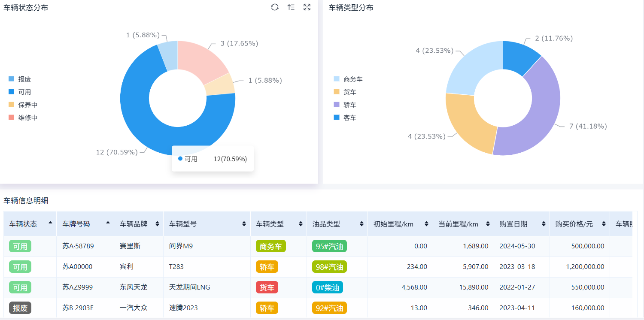Viewport: 644px width, 320px height.
Task: Sort the 车辆类型 column via its arrows
Action: [x=301, y=224]
